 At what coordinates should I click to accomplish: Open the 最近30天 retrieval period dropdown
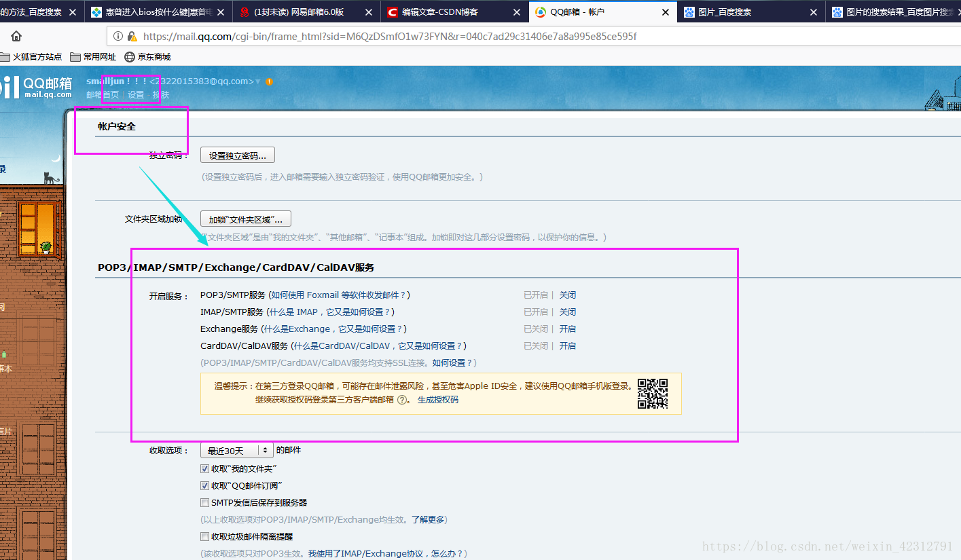[237, 451]
